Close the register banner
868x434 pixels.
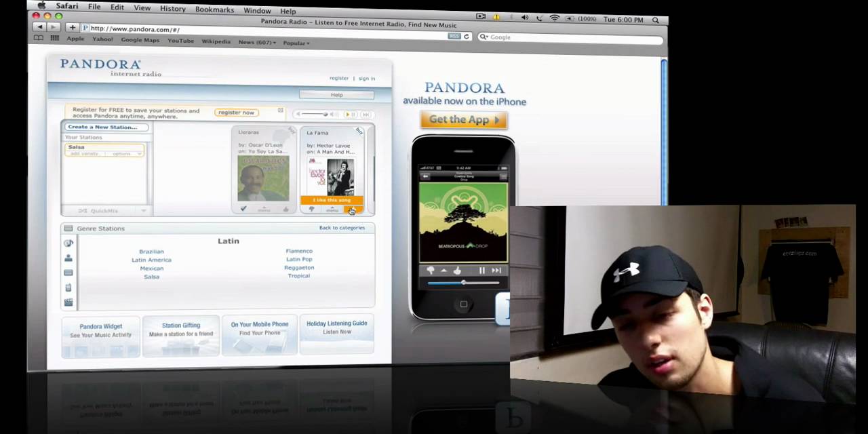coord(280,110)
